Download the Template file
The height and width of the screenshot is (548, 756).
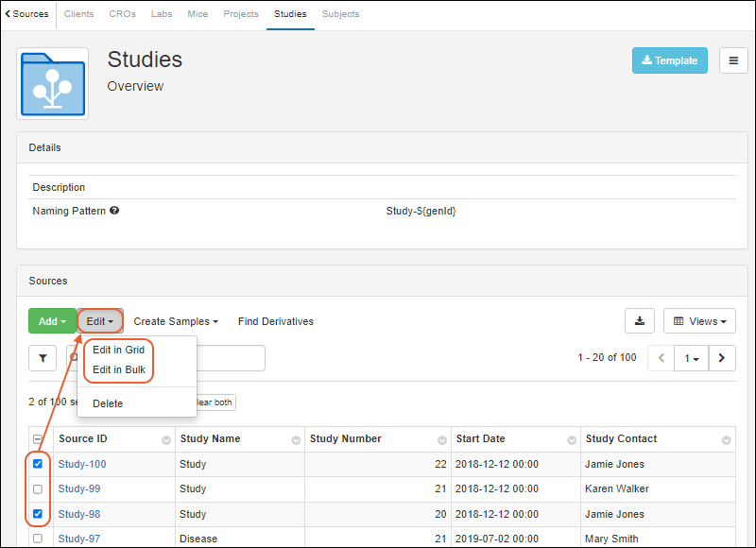[x=669, y=60]
